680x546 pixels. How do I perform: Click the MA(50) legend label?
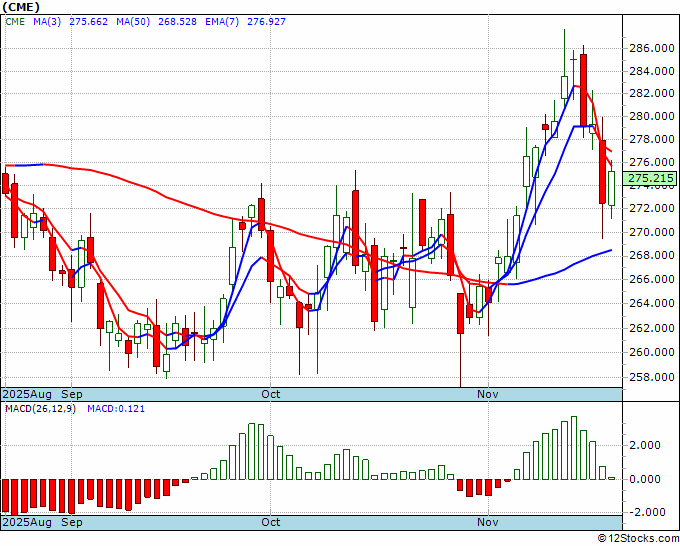[x=133, y=21]
